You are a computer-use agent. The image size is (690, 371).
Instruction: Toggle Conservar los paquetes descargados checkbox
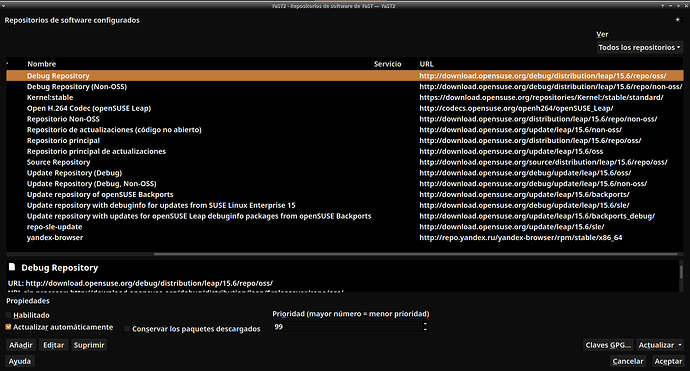point(127,329)
